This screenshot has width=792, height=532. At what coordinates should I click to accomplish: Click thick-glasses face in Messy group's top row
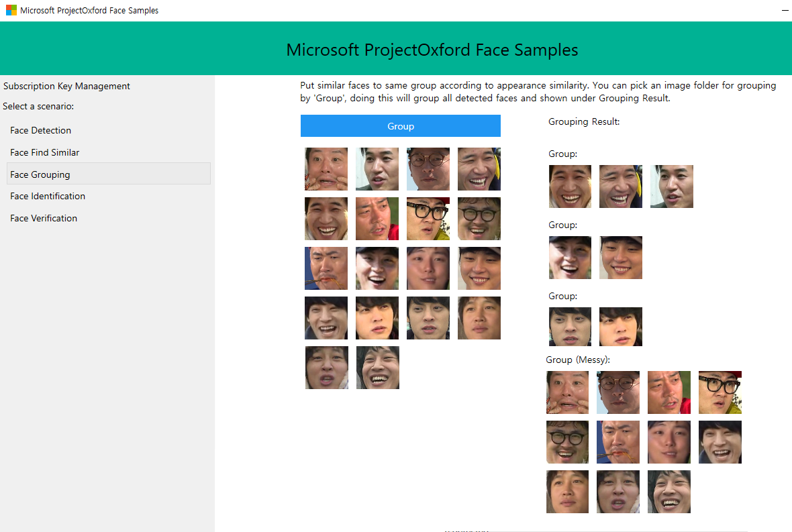(x=720, y=392)
